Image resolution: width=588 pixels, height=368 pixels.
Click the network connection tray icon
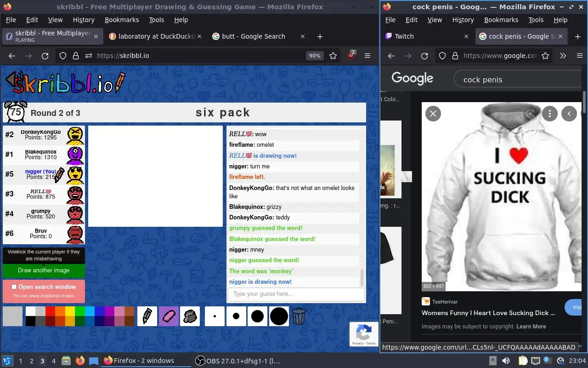535,361
